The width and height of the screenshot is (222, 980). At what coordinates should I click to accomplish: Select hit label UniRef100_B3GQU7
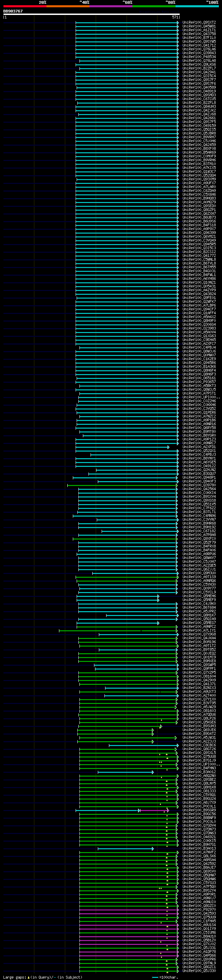(x=199, y=474)
